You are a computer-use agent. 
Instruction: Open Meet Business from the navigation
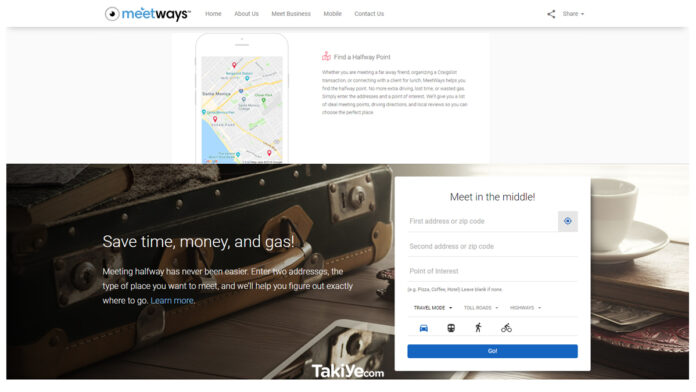click(x=291, y=14)
